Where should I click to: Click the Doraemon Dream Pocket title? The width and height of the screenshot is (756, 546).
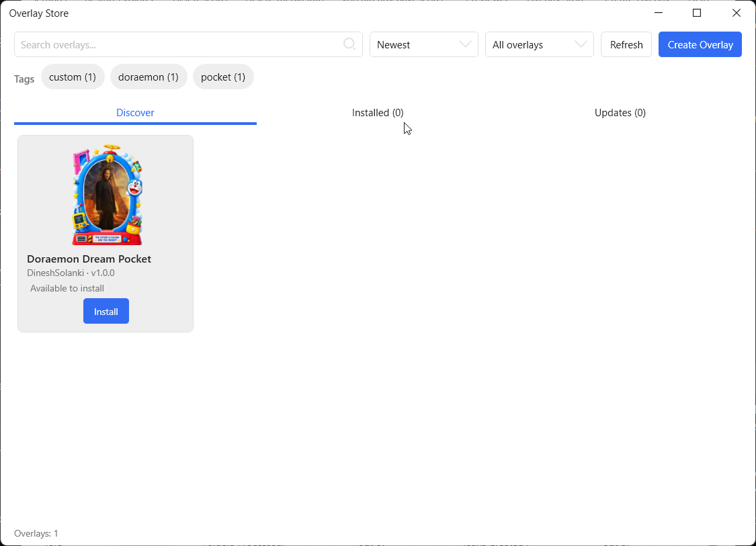pos(89,259)
